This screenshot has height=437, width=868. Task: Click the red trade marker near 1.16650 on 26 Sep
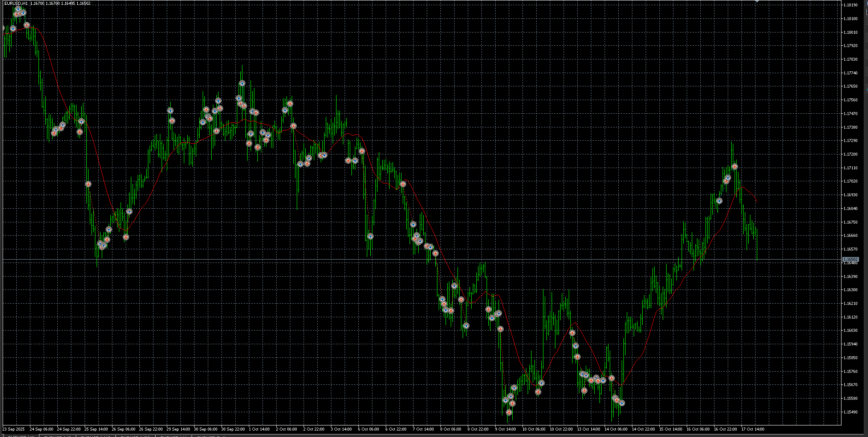(x=126, y=237)
